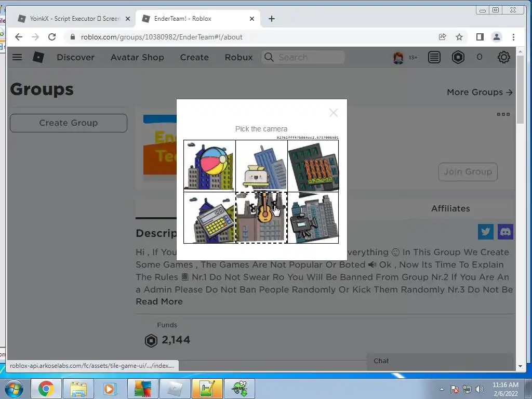Bookmark this page with the star icon
Image resolution: width=532 pixels, height=399 pixels.
click(x=459, y=37)
